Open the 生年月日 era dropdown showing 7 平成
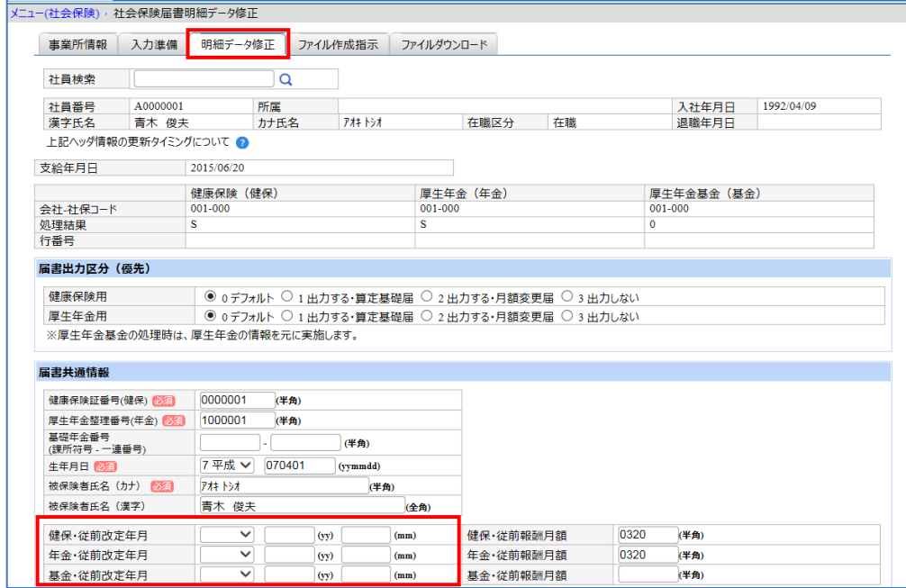This screenshot has height=588, width=906. (227, 466)
